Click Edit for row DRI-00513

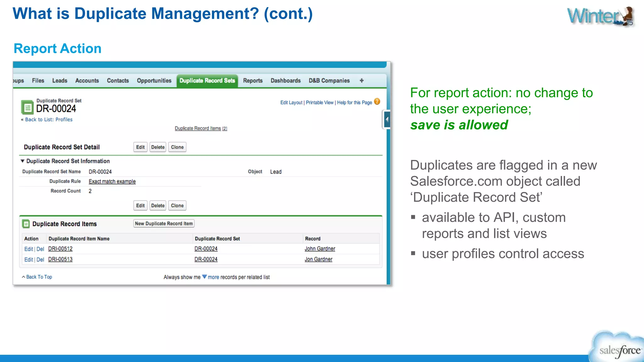pos(29,260)
